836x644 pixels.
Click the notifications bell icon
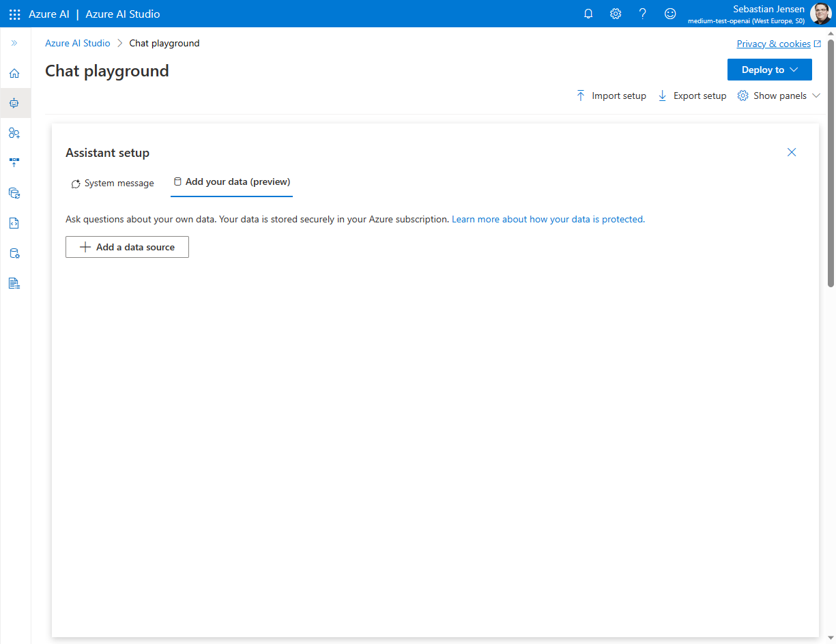[588, 14]
